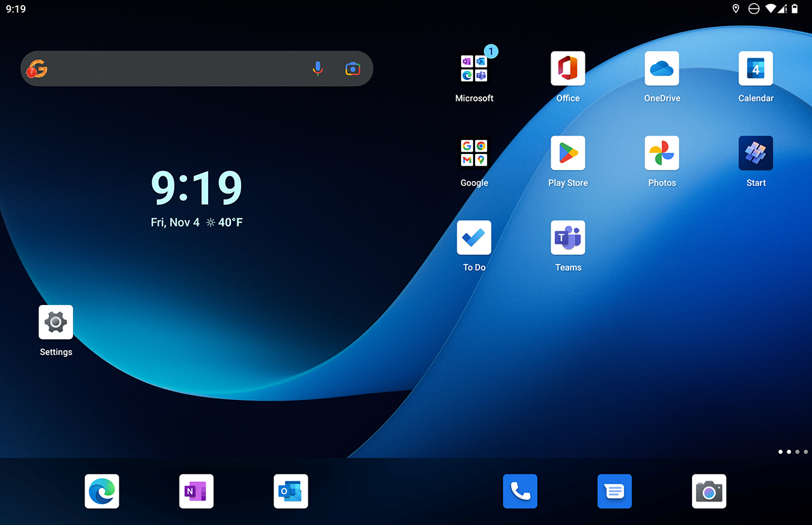Tap the large 9:19 clock widget
Viewport: 812px width, 525px height.
pyautogui.click(x=197, y=188)
